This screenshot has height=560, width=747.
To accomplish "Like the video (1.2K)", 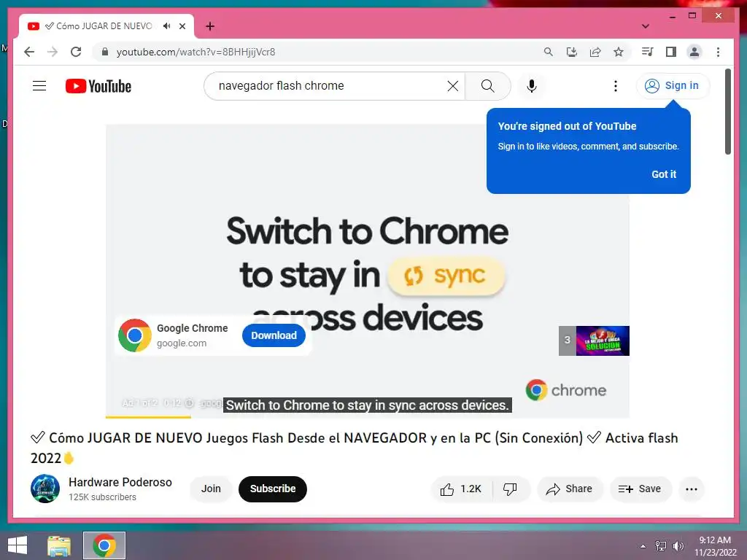I will click(x=461, y=489).
